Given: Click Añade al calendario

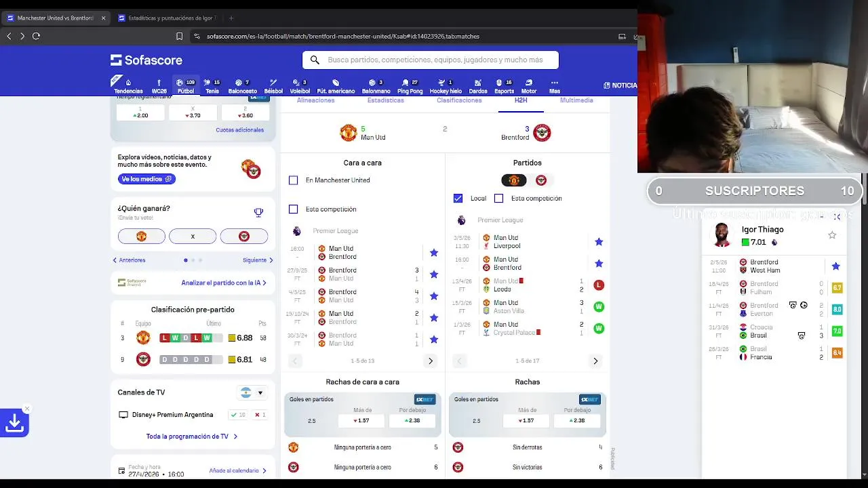Looking at the screenshot, I should click(238, 470).
